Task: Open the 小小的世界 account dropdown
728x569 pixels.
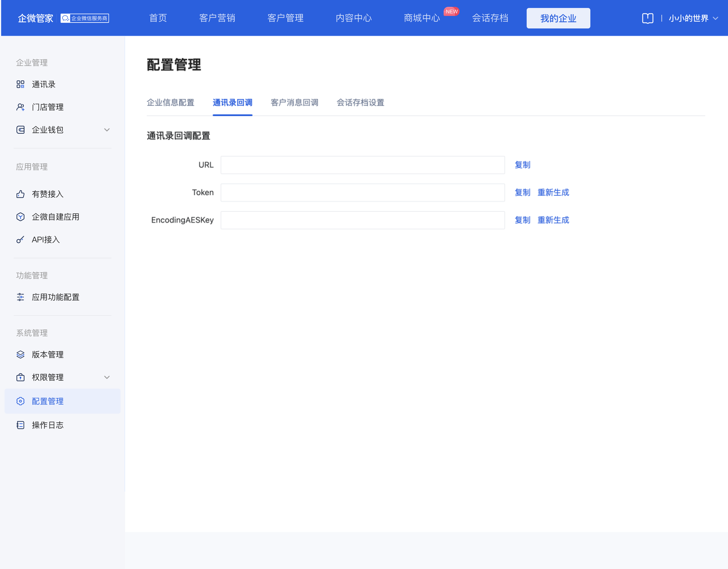Action: (693, 18)
